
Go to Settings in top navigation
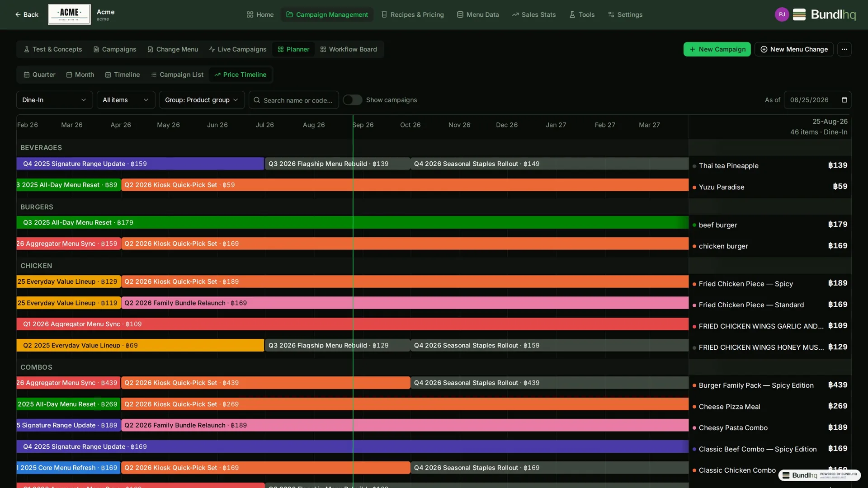625,14
